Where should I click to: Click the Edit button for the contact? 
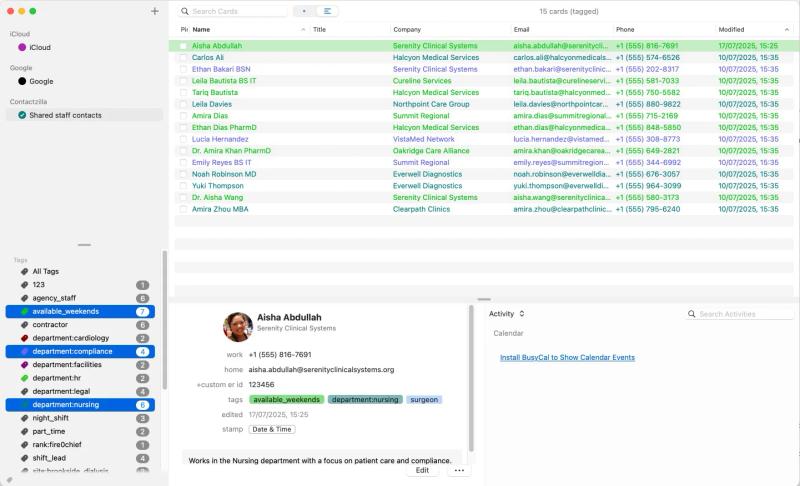click(422, 470)
